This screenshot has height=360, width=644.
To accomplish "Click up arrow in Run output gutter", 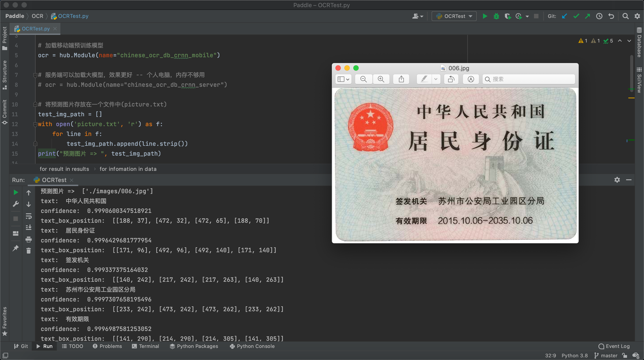I will click(x=28, y=193).
